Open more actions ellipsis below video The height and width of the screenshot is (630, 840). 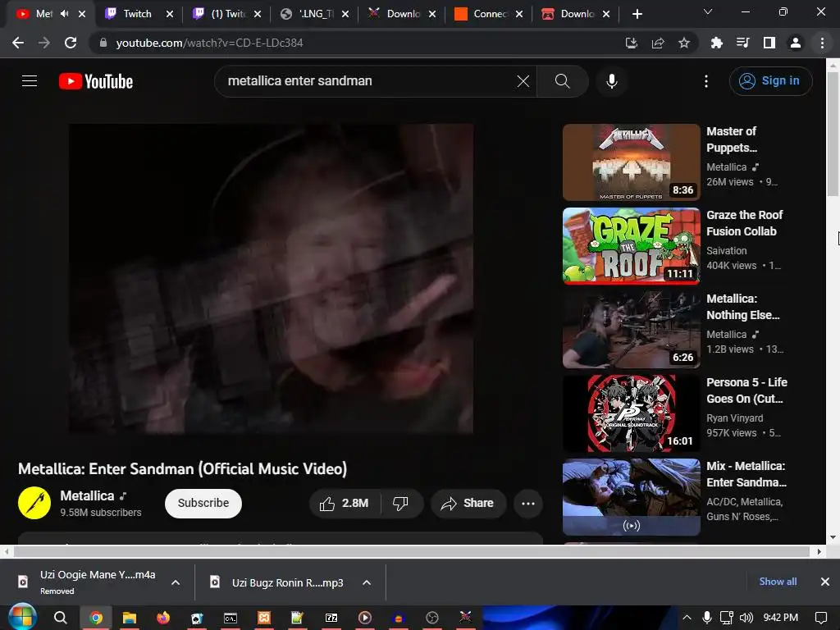(x=527, y=503)
